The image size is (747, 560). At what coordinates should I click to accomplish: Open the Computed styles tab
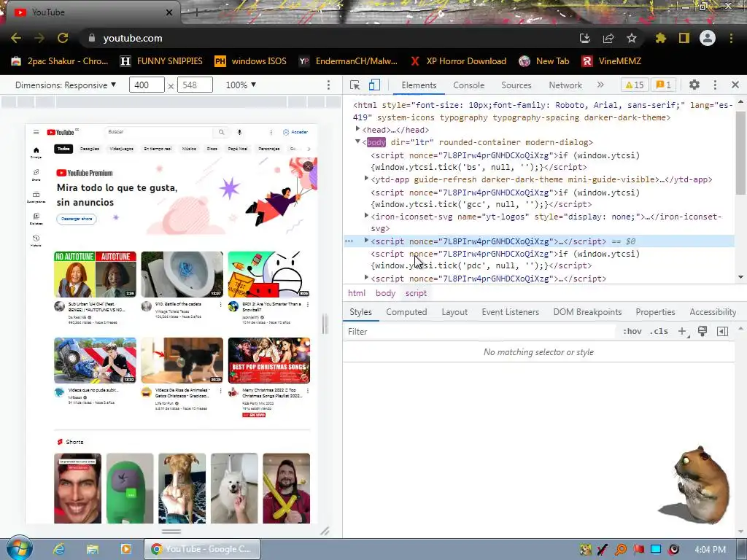click(x=406, y=312)
